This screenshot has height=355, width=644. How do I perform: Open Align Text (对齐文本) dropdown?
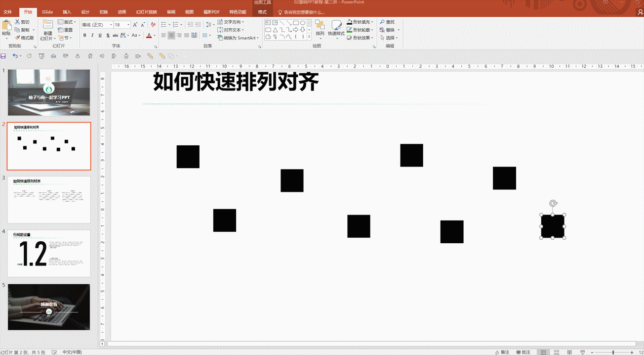tap(231, 30)
